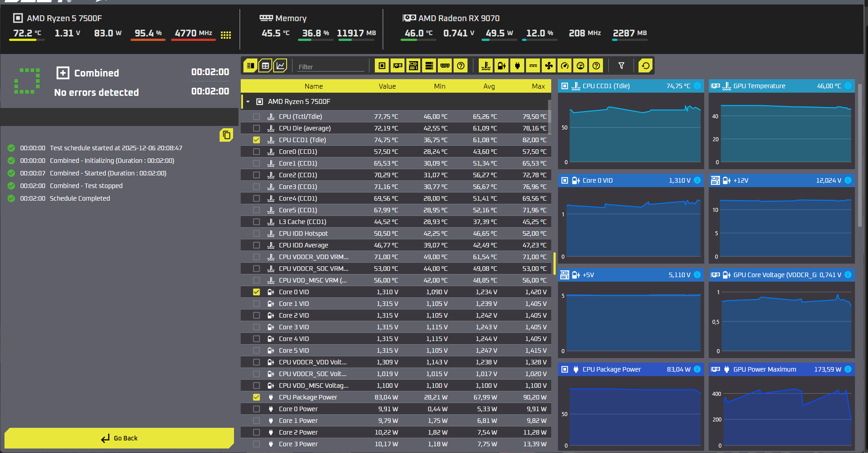Select the 'Schedule Completed' log entry
868x453 pixels.
pyautogui.click(x=80, y=198)
